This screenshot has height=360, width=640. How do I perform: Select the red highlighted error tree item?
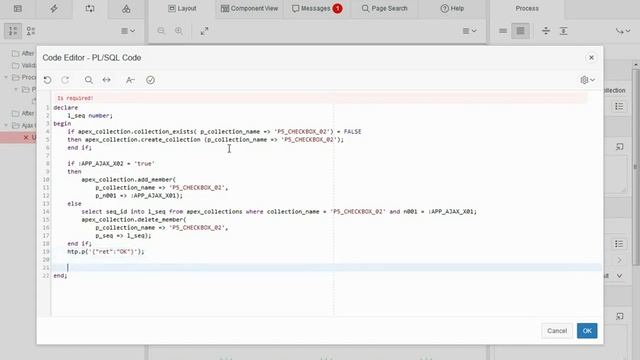coord(18,137)
